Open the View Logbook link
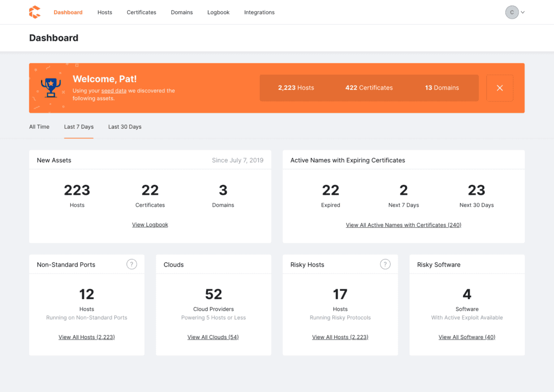The height and width of the screenshot is (392, 554). (150, 224)
